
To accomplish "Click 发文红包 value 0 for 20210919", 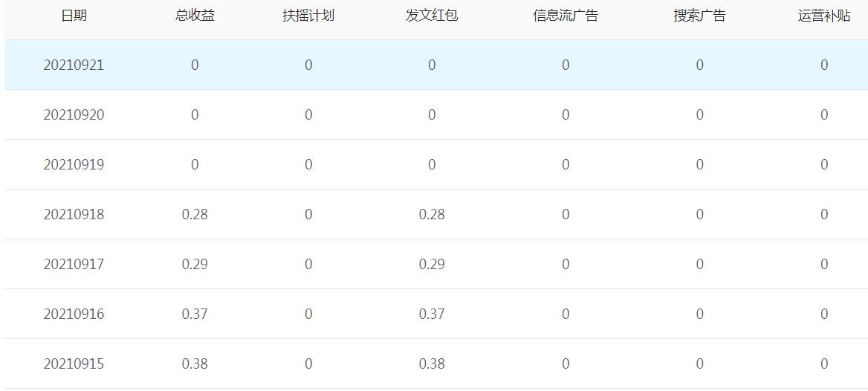I will point(432,165).
